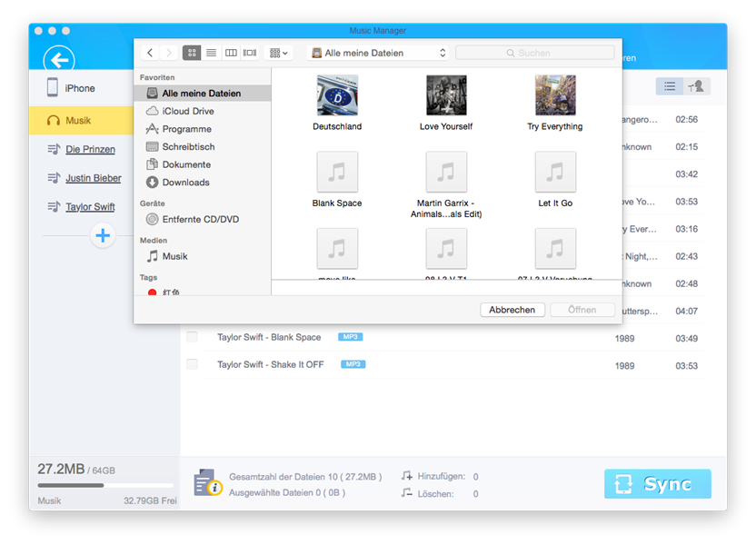Screen dimensions: 756x545
Task: Click the 03:42 duration value
Action: (687, 174)
